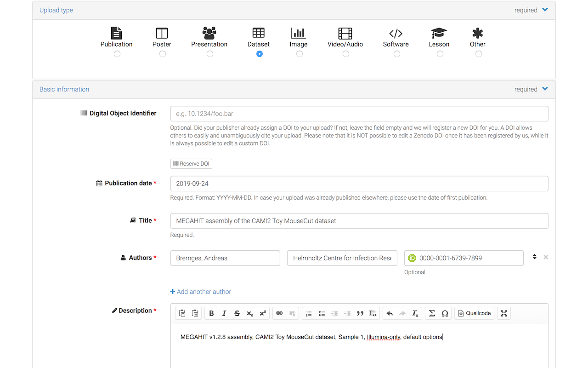Maximize the description editor
588x368 pixels.
(x=504, y=313)
